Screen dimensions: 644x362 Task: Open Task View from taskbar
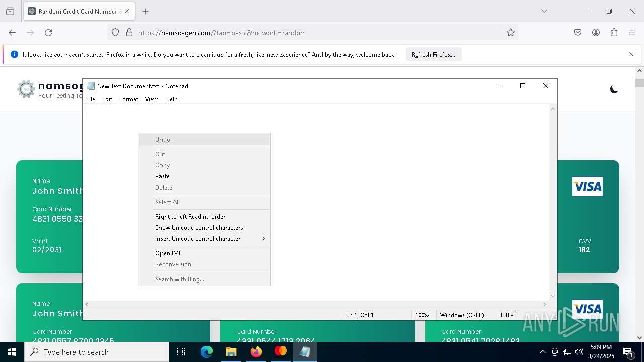pyautogui.click(x=181, y=352)
